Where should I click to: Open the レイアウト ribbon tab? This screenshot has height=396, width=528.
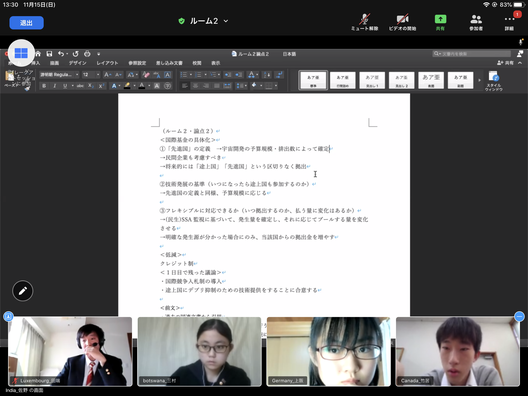tap(107, 63)
